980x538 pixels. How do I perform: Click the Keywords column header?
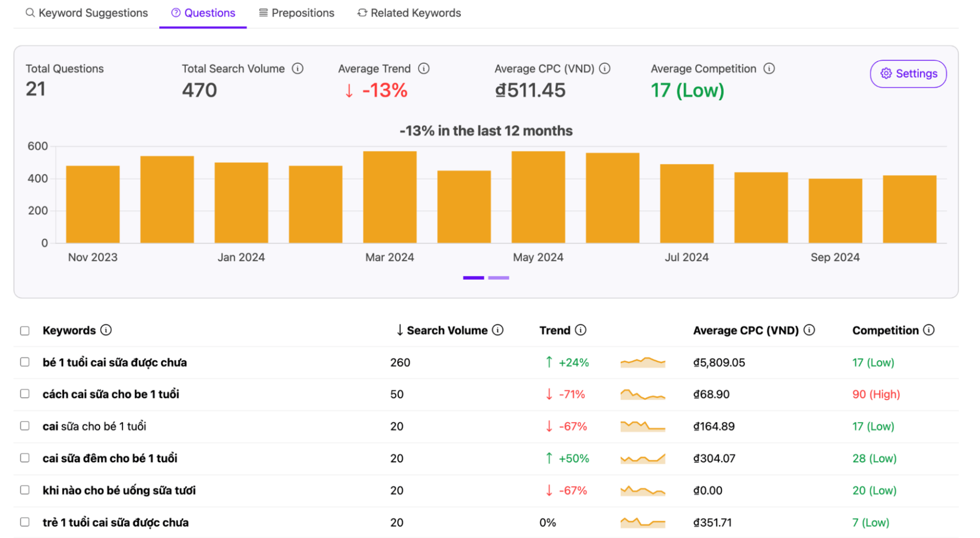[x=69, y=330]
